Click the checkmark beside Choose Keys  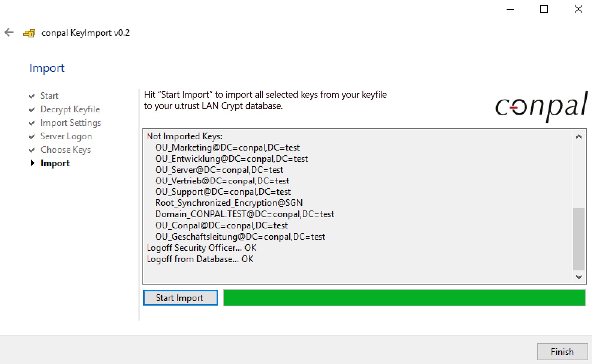tap(32, 150)
